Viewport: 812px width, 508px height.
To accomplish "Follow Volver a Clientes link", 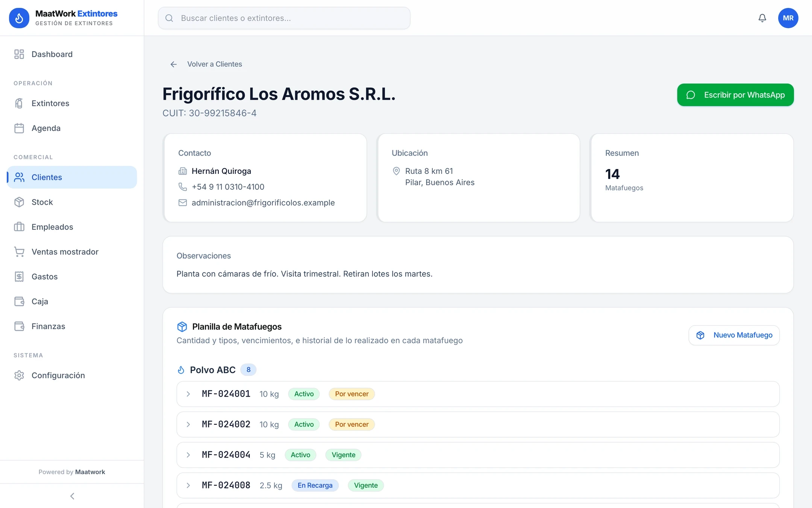I will pyautogui.click(x=215, y=64).
